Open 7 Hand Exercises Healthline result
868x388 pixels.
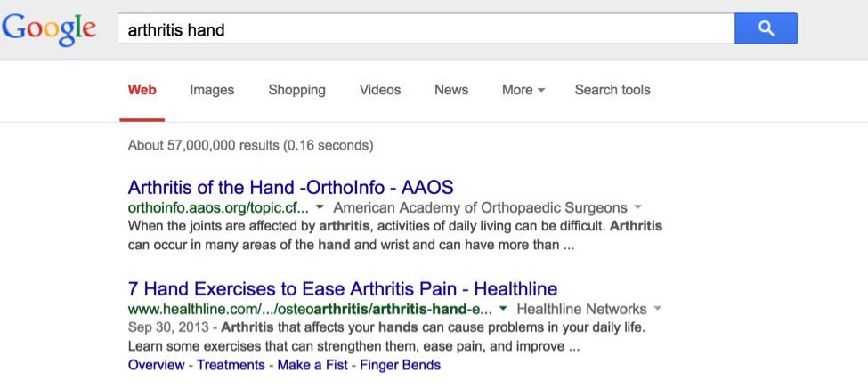click(x=343, y=289)
